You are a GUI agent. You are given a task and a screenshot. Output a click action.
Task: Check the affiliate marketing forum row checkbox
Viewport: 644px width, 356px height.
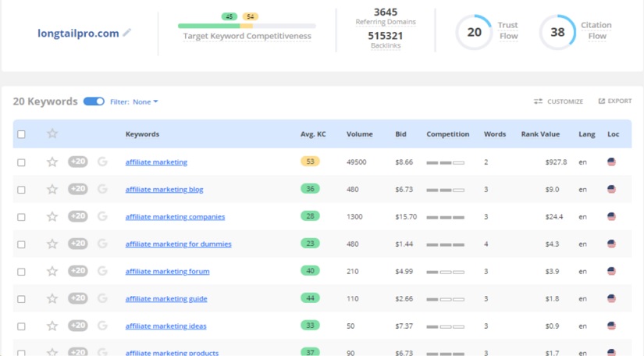coord(21,272)
